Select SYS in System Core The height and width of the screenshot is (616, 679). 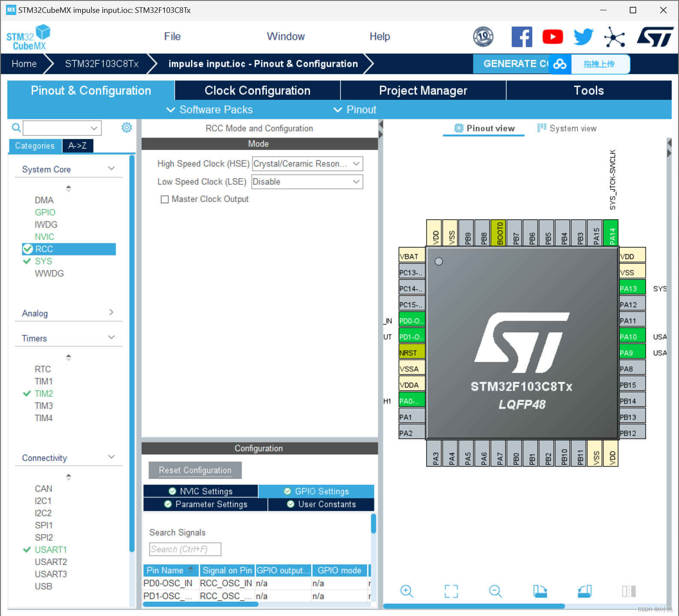[x=43, y=261]
